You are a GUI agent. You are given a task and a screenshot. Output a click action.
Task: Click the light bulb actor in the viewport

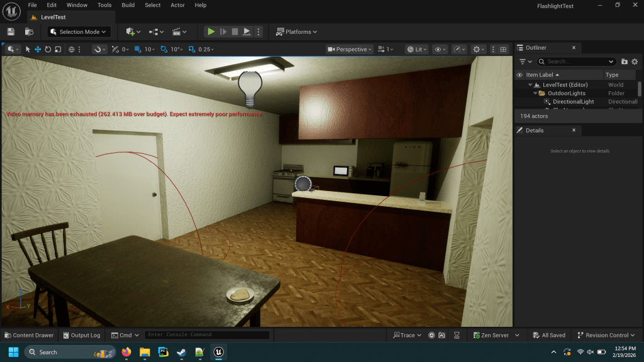[248, 89]
